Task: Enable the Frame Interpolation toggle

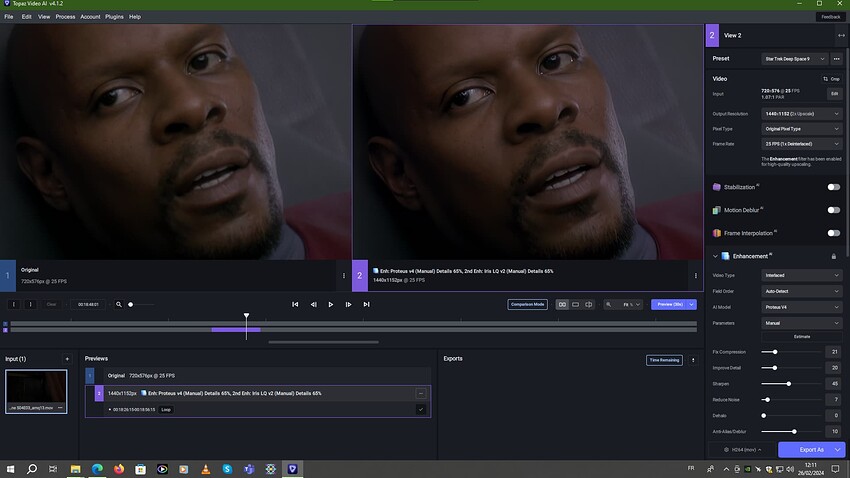Action: (834, 233)
